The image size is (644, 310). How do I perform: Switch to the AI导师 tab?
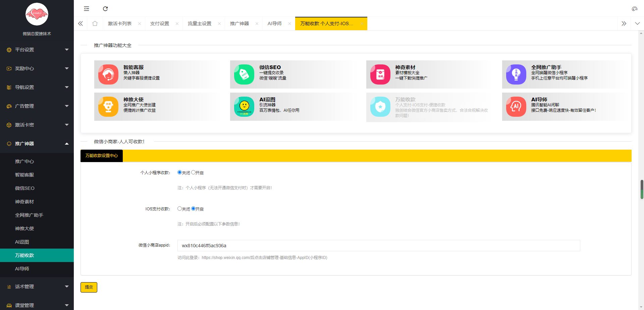pos(275,23)
